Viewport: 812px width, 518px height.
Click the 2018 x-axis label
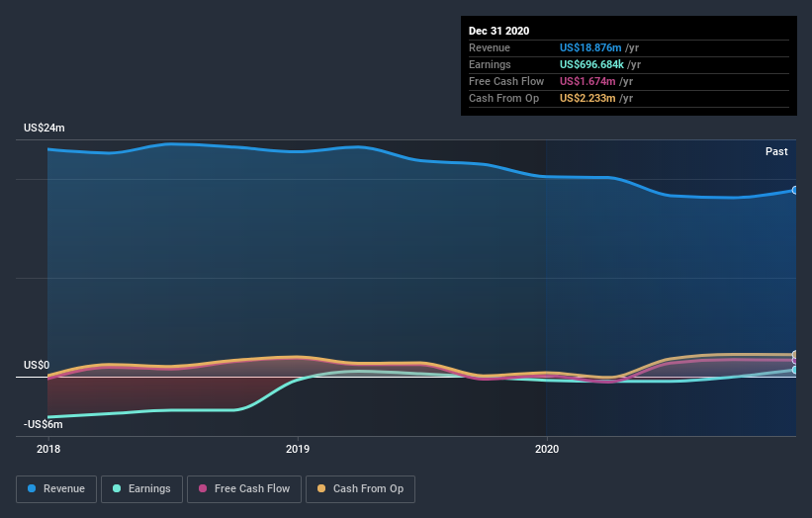48,449
